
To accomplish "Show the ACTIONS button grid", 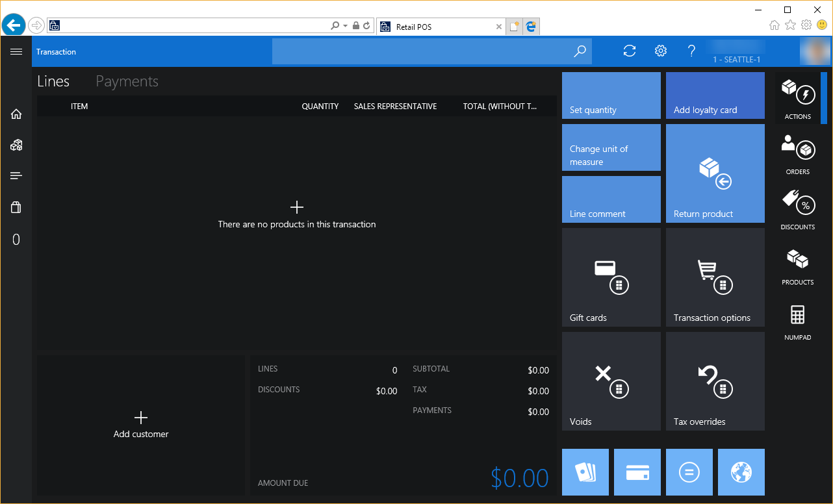I will (x=798, y=98).
